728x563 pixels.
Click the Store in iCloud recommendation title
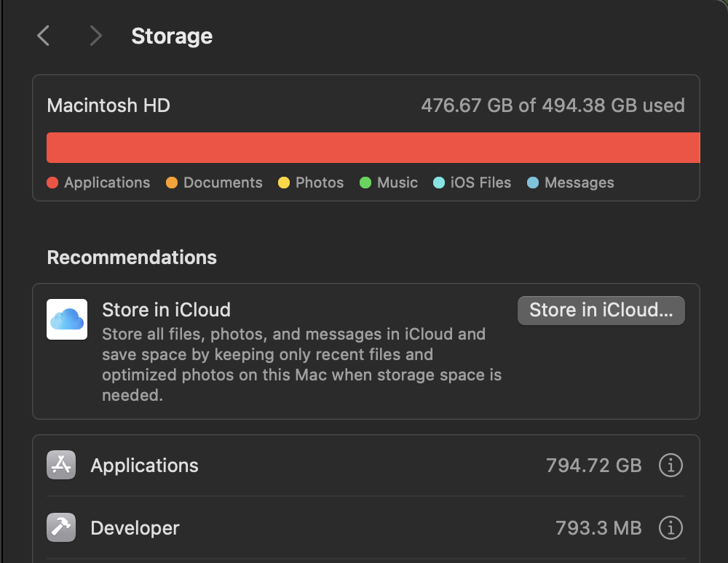pyautogui.click(x=166, y=310)
